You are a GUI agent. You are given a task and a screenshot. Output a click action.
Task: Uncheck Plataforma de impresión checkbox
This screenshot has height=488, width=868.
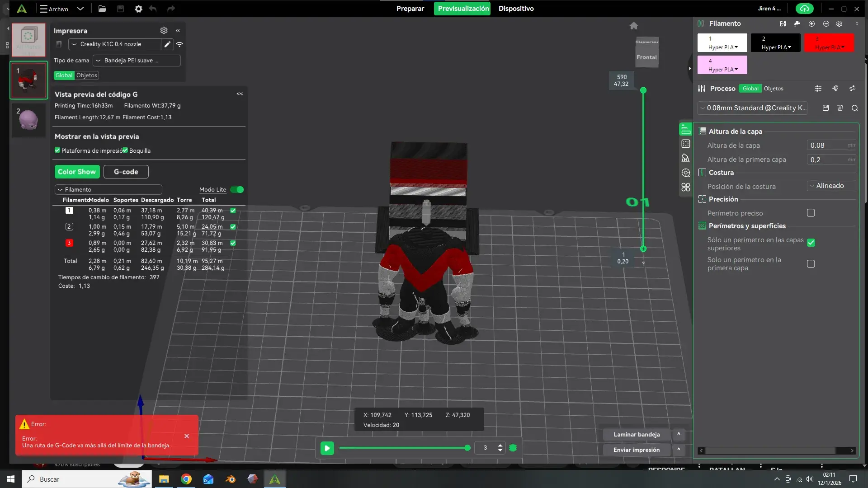(57, 150)
